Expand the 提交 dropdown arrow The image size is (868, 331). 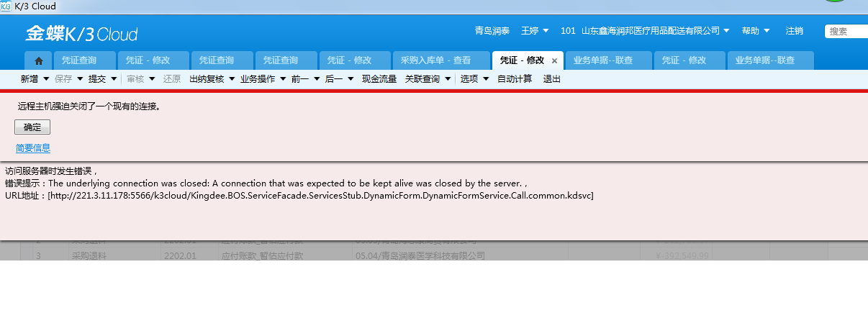pos(114,79)
